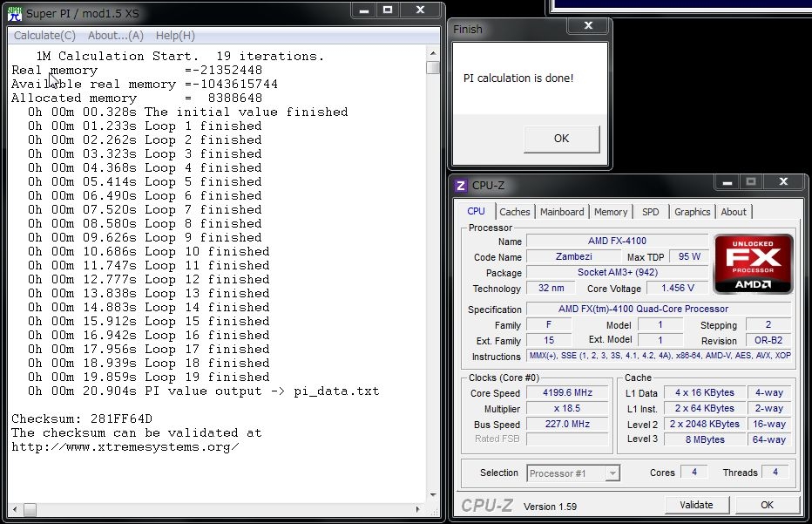
Task: Click the Ext. Family value 15
Action: [x=549, y=341]
